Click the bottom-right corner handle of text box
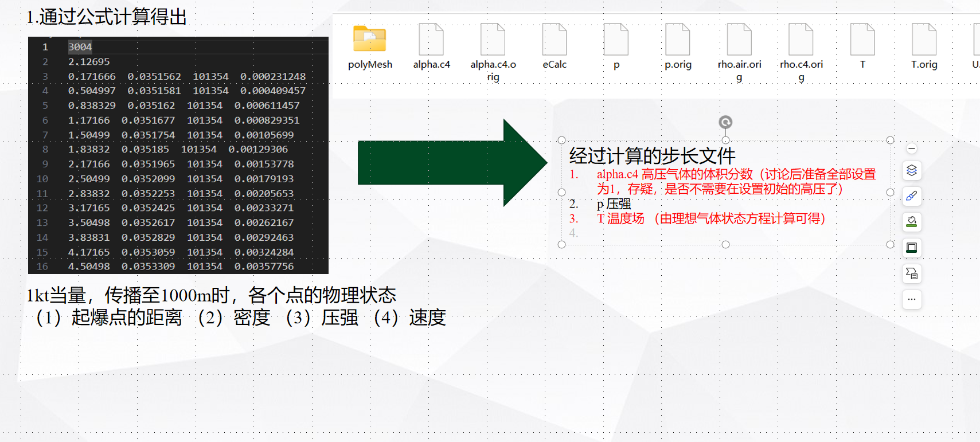Screen dimensions: 980x442 point(890,244)
